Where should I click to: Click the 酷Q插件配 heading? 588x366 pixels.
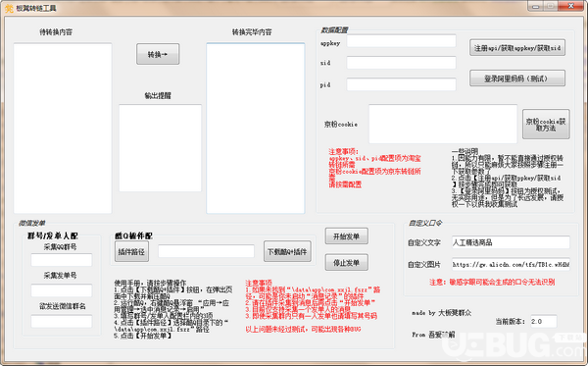[x=133, y=235]
